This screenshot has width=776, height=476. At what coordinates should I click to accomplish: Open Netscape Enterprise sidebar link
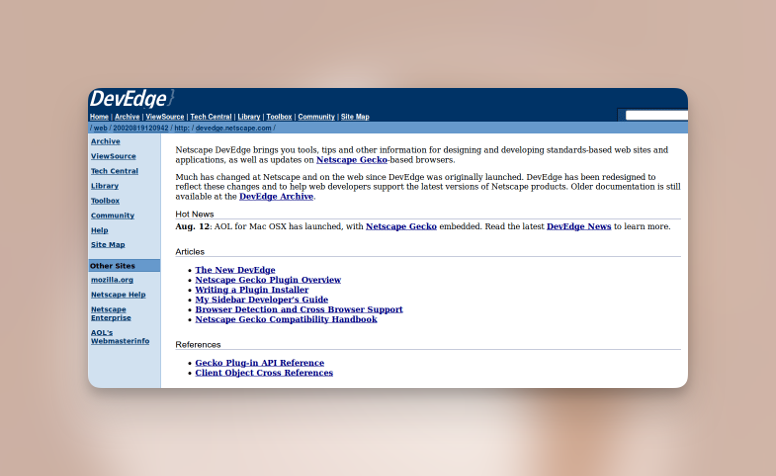click(x=111, y=313)
